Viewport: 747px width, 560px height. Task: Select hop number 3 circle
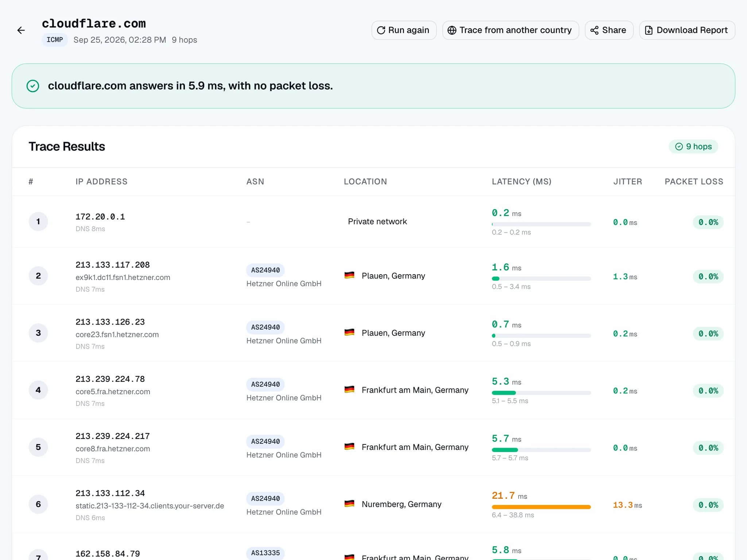pyautogui.click(x=38, y=333)
